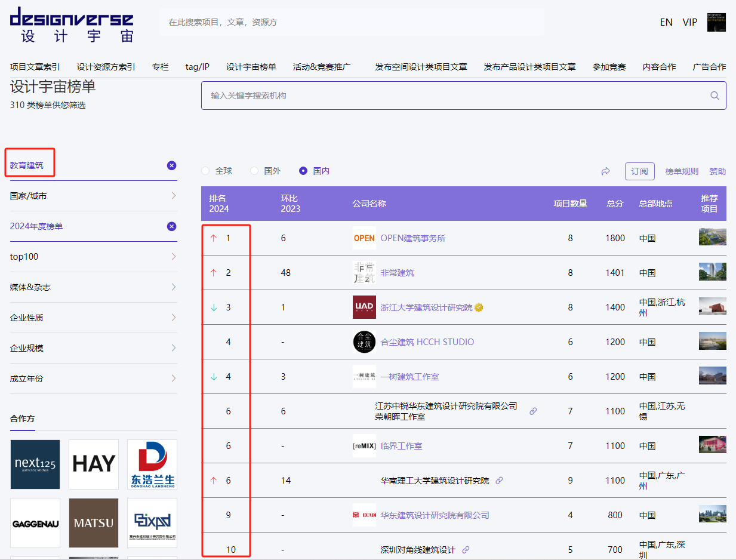Open the 合尘建筑 round logo
This screenshot has width=736, height=560.
click(364, 342)
